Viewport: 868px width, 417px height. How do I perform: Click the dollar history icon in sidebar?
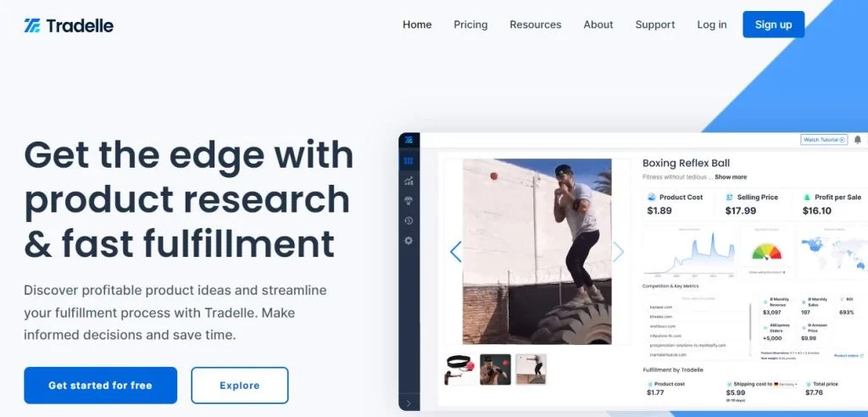[x=409, y=221]
